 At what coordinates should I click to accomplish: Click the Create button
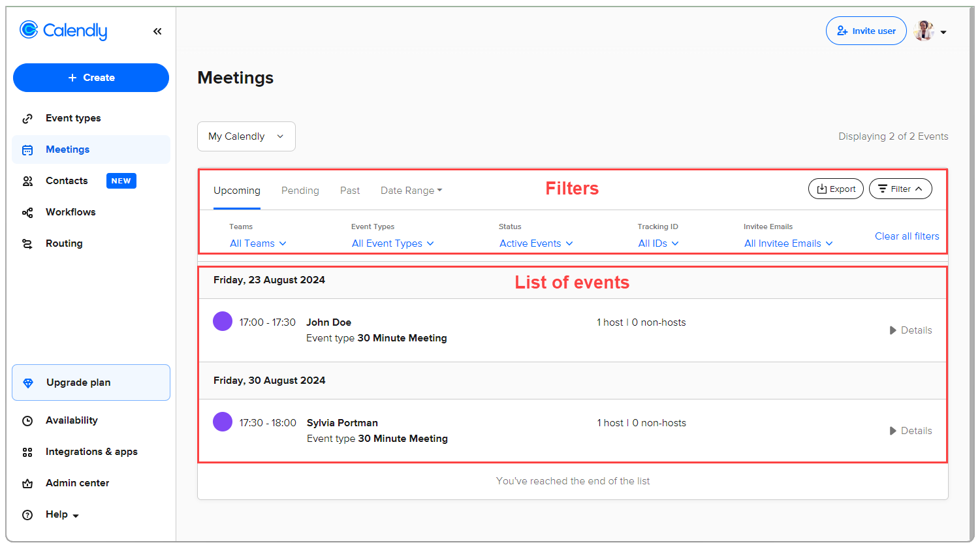pyautogui.click(x=91, y=78)
